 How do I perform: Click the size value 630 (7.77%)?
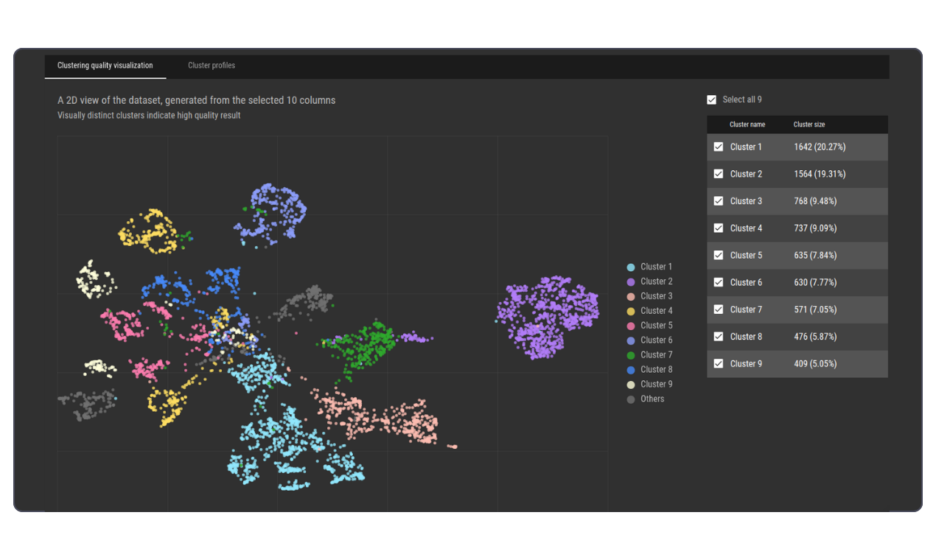coord(815,282)
